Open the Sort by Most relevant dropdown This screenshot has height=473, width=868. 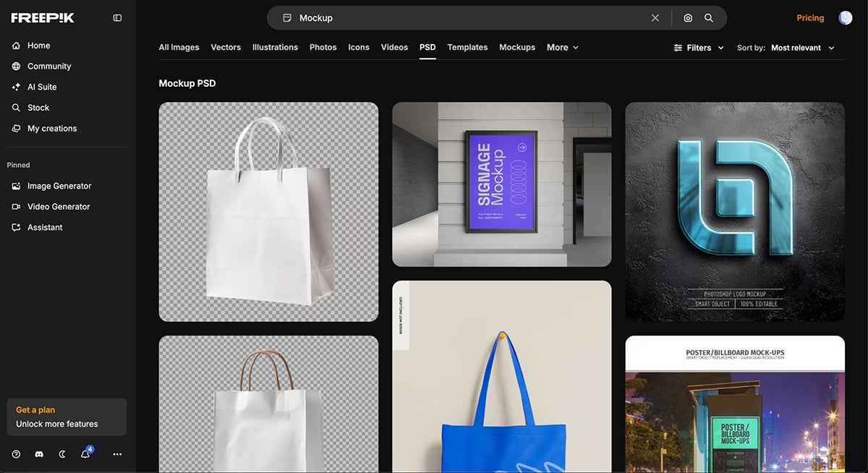pyautogui.click(x=802, y=48)
